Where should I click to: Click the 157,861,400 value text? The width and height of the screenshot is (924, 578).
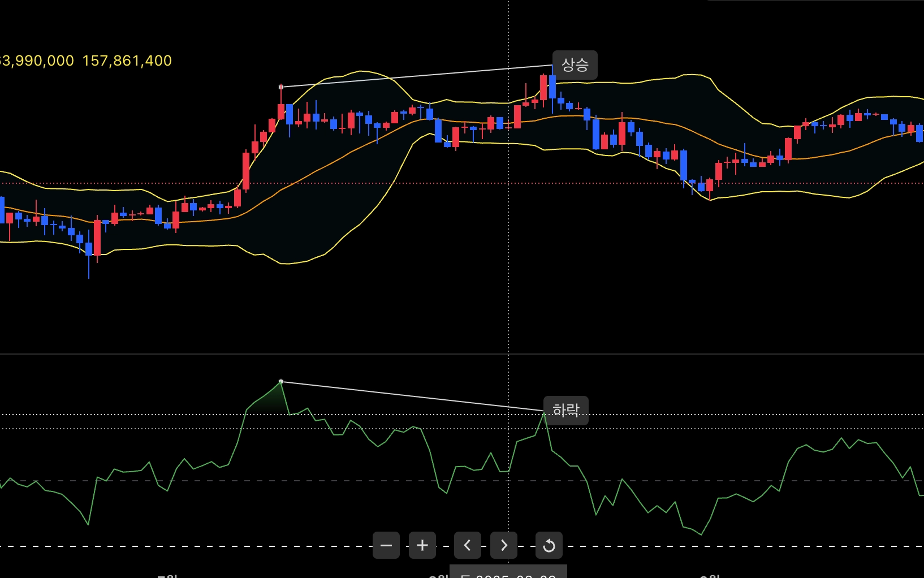127,61
